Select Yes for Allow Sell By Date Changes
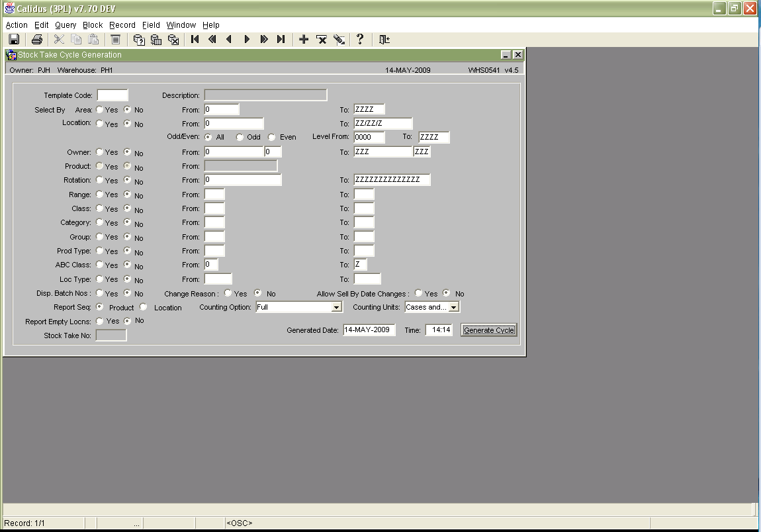Viewport: 761px width, 532px height. (x=418, y=293)
